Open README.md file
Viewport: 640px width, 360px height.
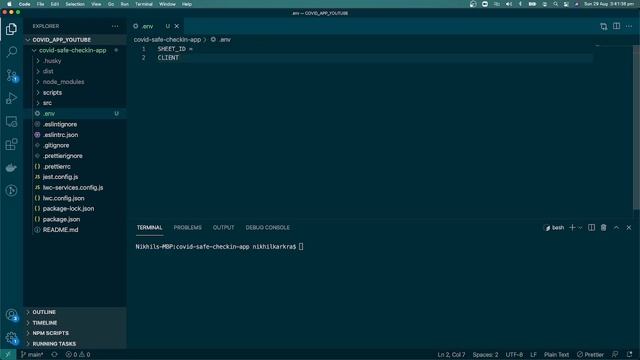(x=75, y=230)
